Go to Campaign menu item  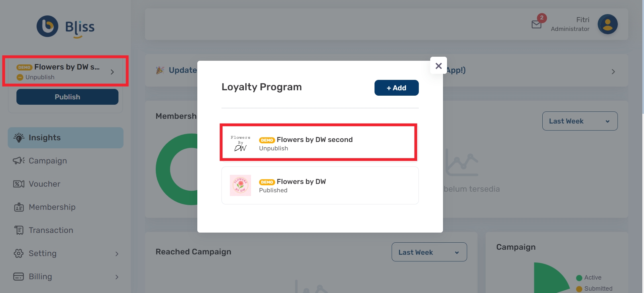[48, 161]
